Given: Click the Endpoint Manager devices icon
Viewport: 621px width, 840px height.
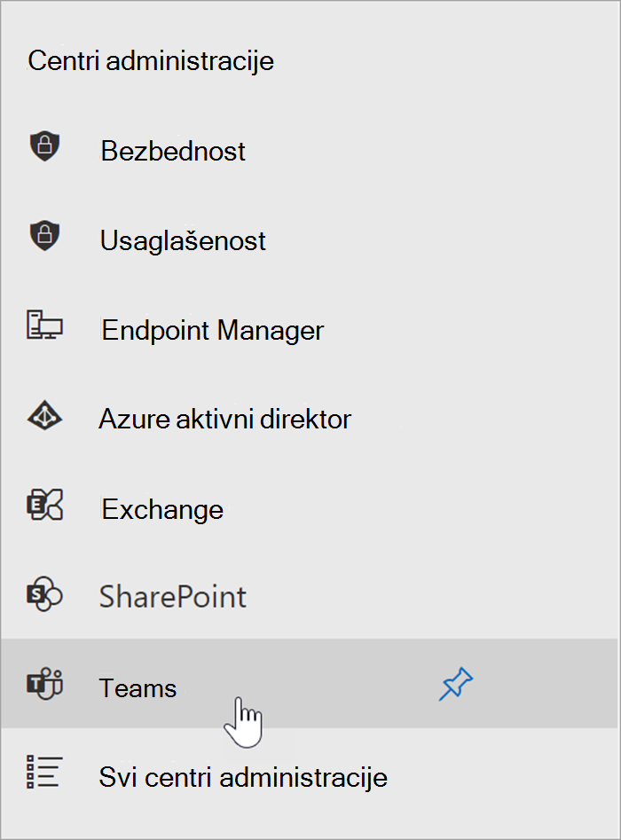Looking at the screenshot, I should (44, 325).
